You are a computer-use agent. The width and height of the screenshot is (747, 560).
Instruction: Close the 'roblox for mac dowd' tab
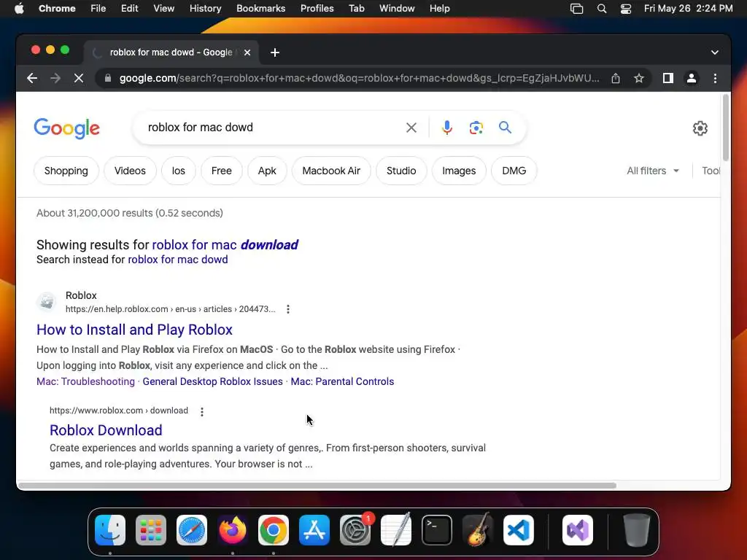pos(247,52)
